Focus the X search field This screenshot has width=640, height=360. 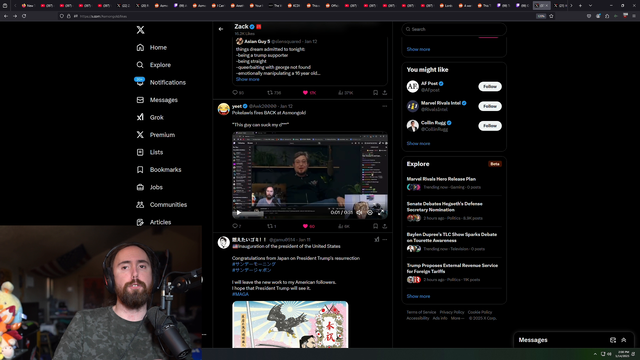pos(454,29)
